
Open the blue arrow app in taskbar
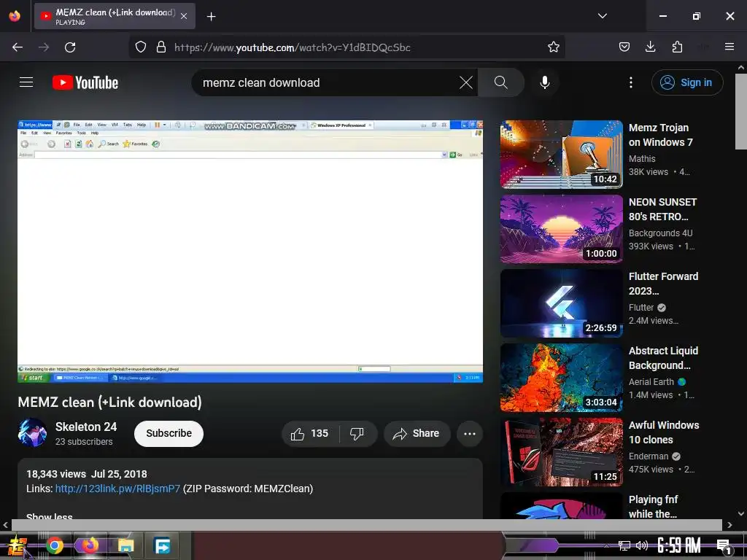[162, 545]
